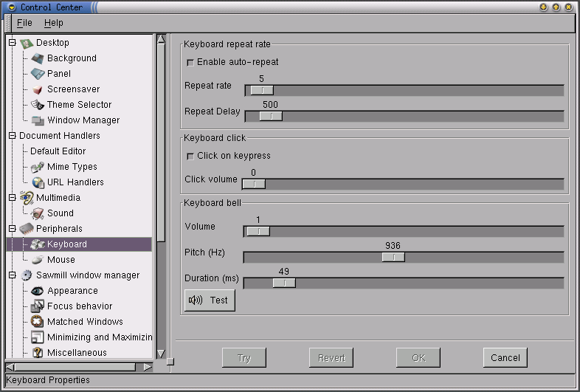This screenshot has width=580, height=392.
Task: Select Mime Types in the tree
Action: click(x=72, y=167)
